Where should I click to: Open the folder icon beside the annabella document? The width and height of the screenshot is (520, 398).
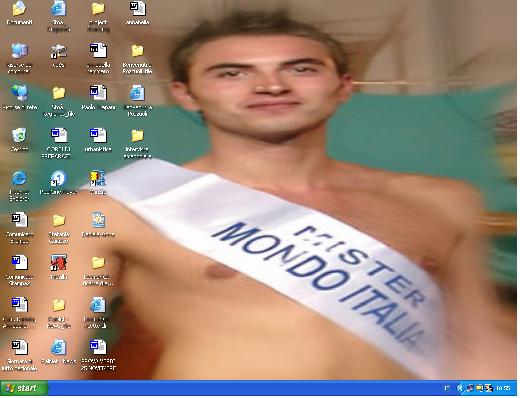tap(98, 9)
